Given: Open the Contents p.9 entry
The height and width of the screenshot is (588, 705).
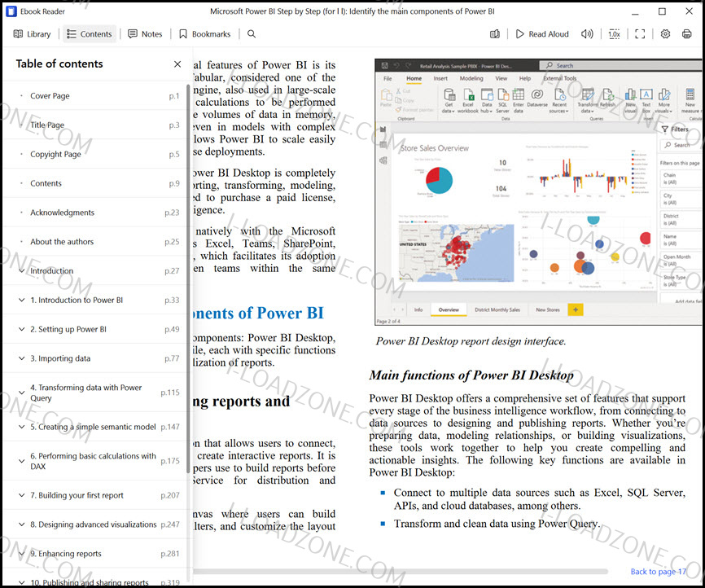Looking at the screenshot, I should pyautogui.click(x=95, y=183).
